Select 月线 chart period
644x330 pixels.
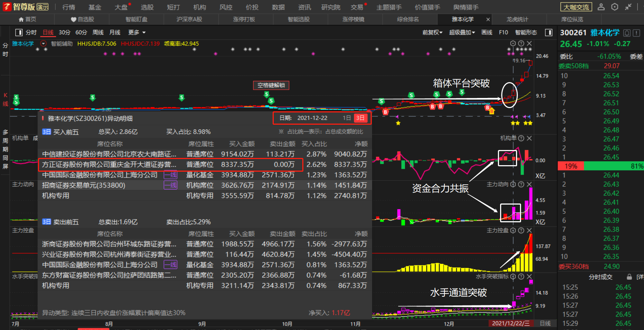click(115, 33)
